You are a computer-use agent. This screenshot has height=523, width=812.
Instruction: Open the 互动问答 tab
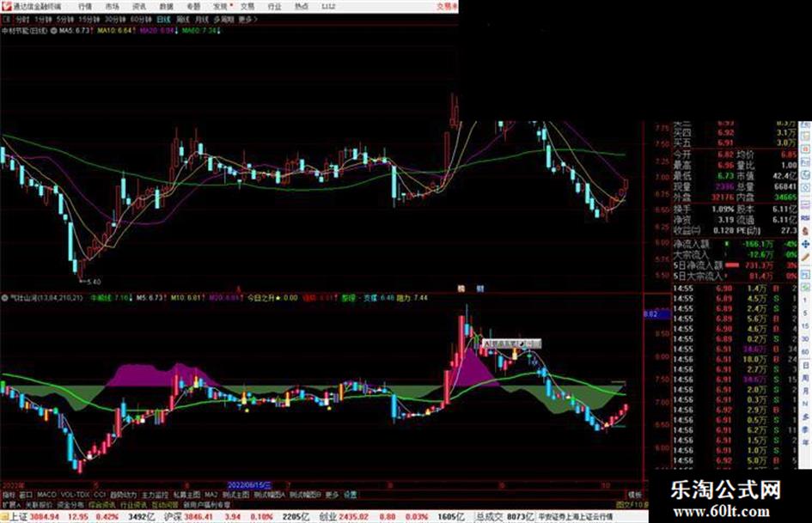pos(165,504)
